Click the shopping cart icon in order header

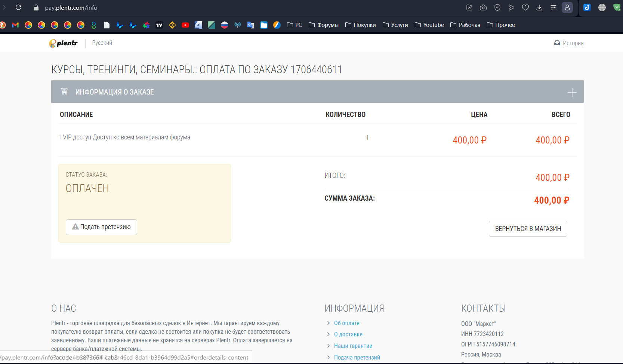click(x=64, y=91)
